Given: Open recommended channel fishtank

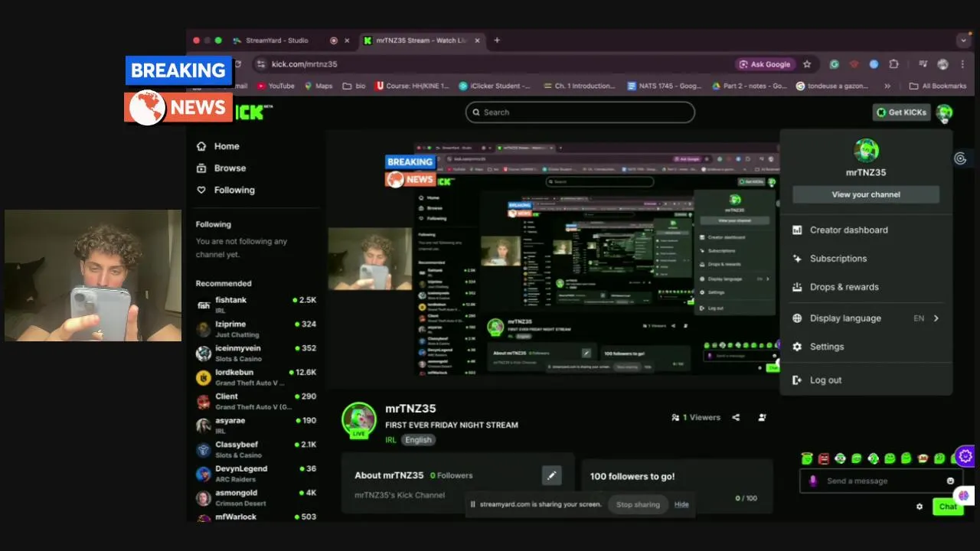Looking at the screenshot, I should (256, 305).
